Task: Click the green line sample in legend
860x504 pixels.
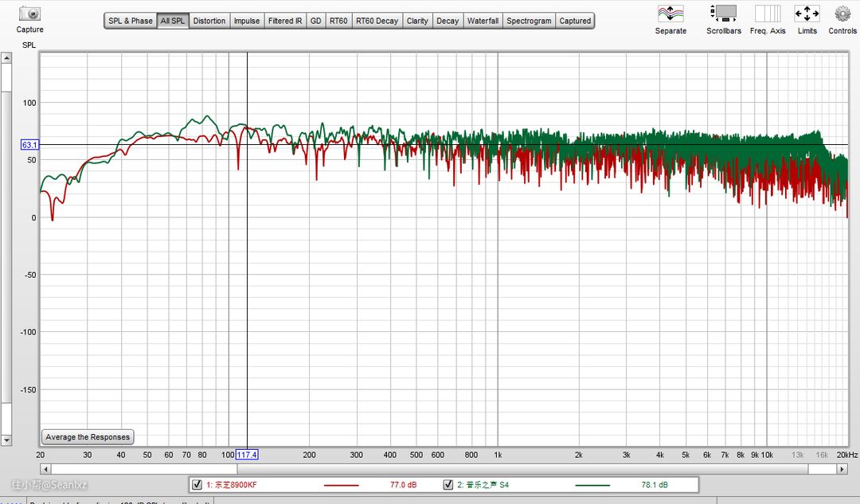Action: coord(592,484)
